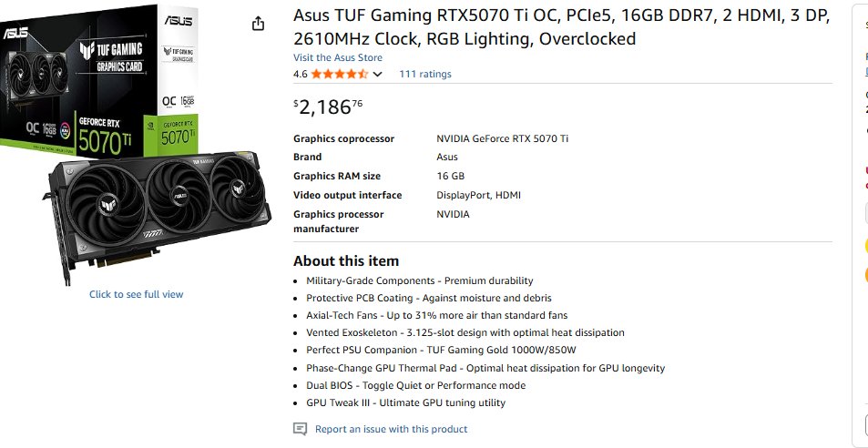Open the Visit the Asus Store link
Viewport: 868px width, 448px height.
337,57
